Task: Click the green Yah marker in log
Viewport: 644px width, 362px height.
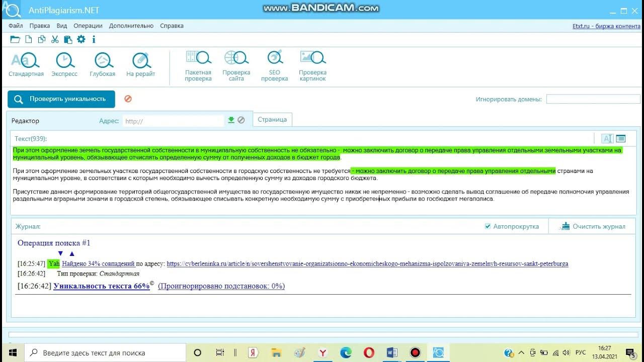Action: pos(54,263)
